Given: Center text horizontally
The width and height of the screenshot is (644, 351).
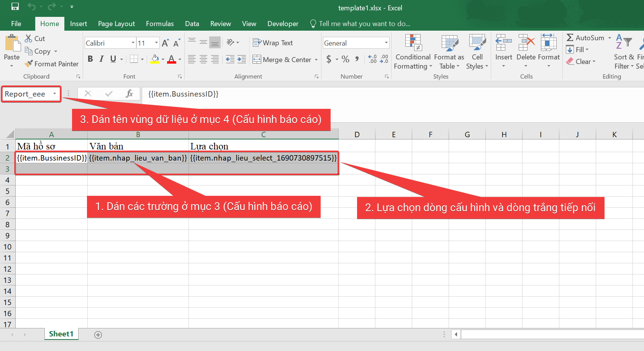Looking at the screenshot, I should 203,59.
